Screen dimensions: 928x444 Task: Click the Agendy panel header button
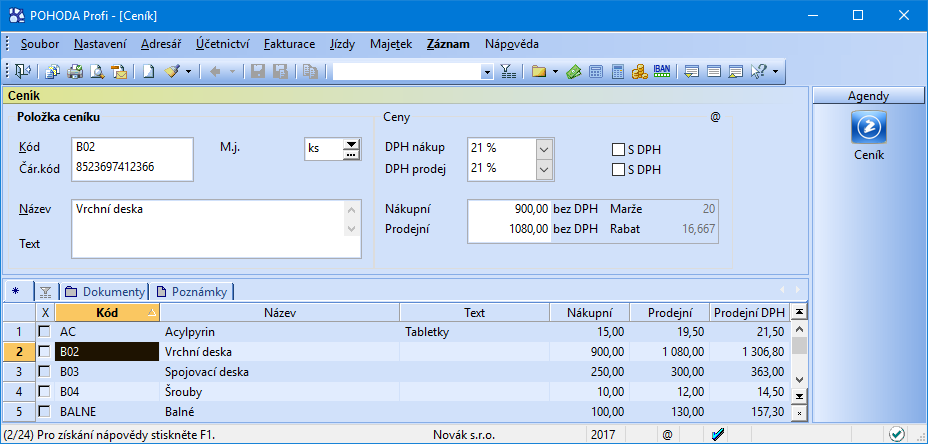point(868,95)
